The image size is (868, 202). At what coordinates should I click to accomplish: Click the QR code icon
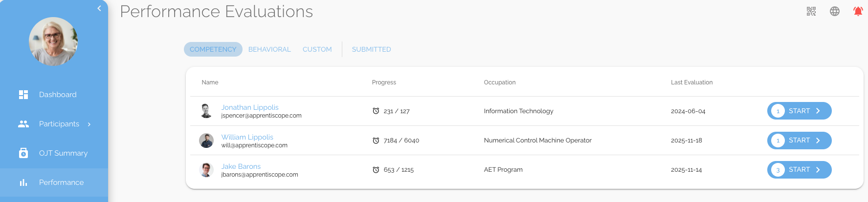[x=811, y=11]
